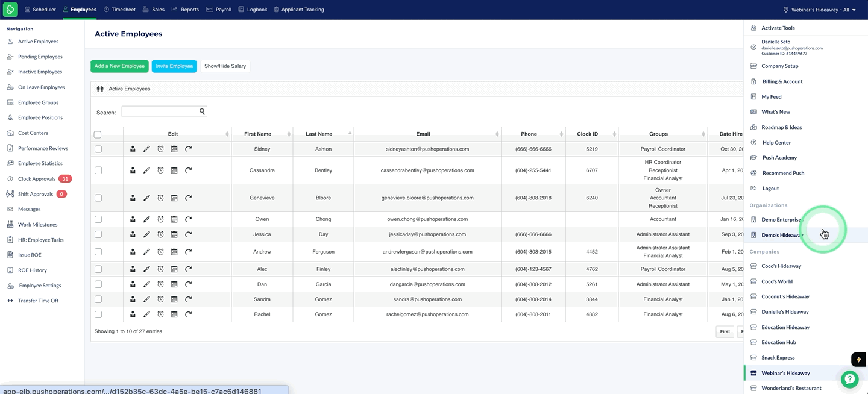Open the green help question mark bubble

tap(850, 379)
